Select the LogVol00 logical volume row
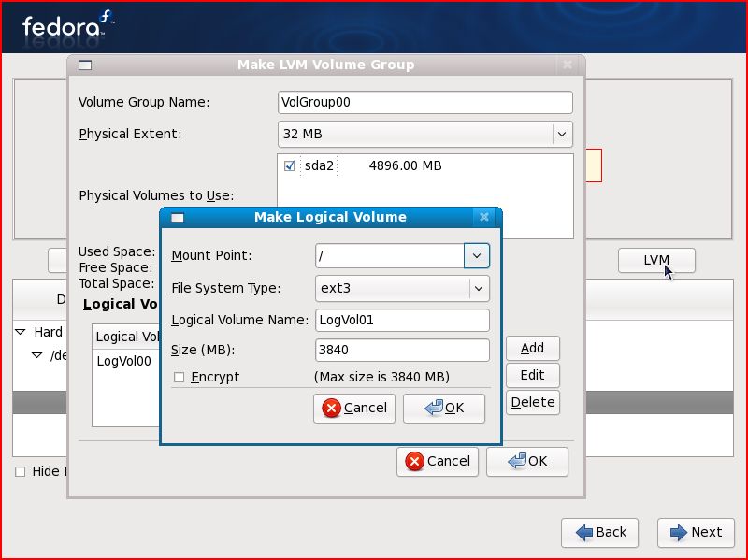The height and width of the screenshot is (560, 748). 123,360
